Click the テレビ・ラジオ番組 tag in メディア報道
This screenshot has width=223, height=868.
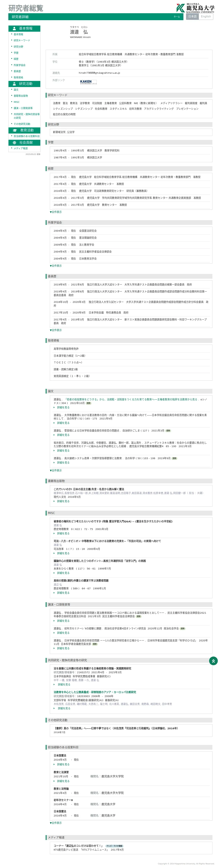(x=115, y=846)
